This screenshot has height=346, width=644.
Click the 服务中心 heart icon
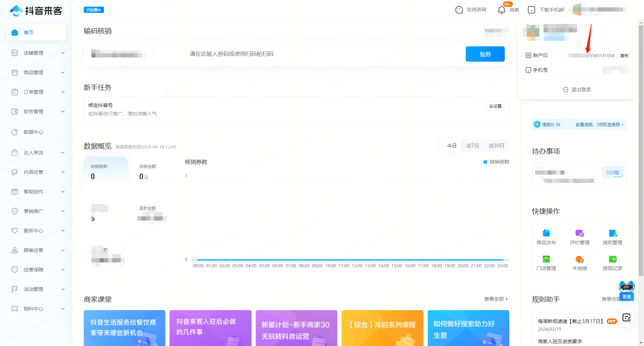15,231
